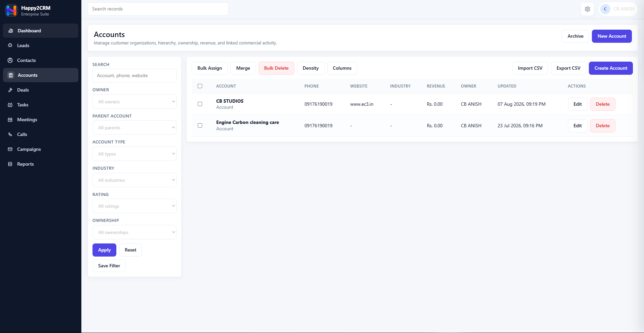
Task: Click the Campaigns envelope icon
Action: pos(10,149)
